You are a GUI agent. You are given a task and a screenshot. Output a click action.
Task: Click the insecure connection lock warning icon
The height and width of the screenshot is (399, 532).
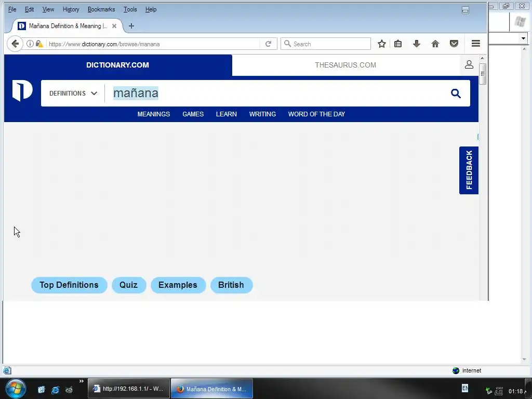(39, 44)
